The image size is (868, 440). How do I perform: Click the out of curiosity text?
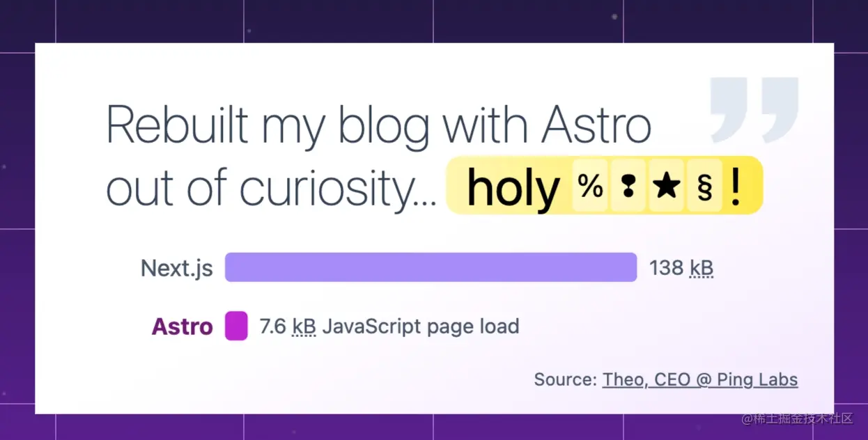point(271,188)
